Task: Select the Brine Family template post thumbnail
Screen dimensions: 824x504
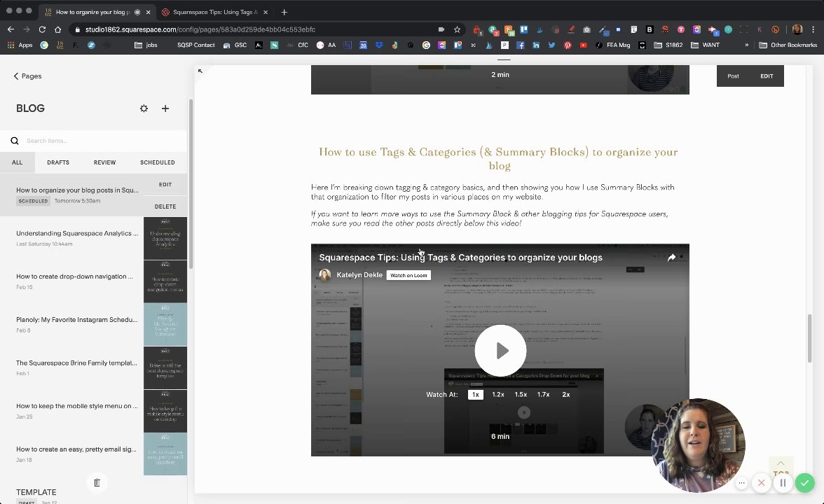Action: tap(165, 367)
